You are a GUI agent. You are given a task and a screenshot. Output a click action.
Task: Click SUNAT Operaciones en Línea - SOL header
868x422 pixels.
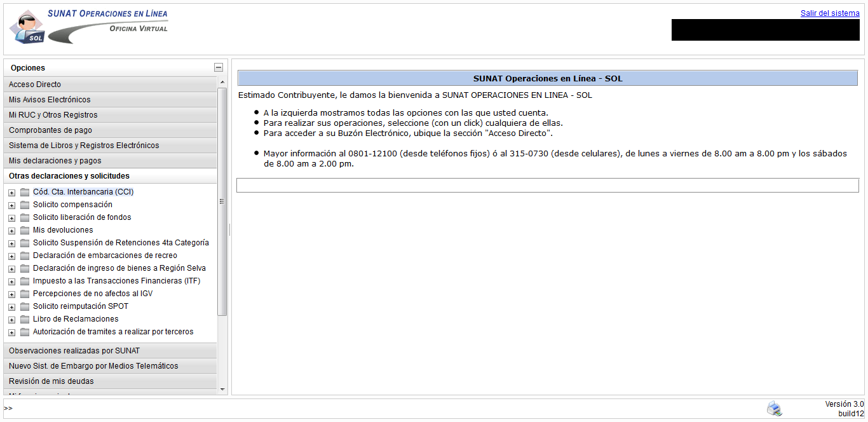coord(548,79)
